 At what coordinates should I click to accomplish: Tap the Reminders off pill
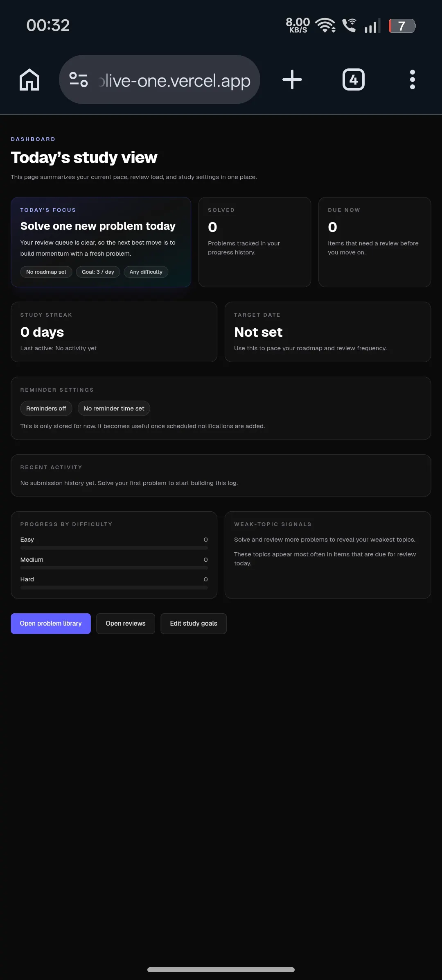click(46, 408)
